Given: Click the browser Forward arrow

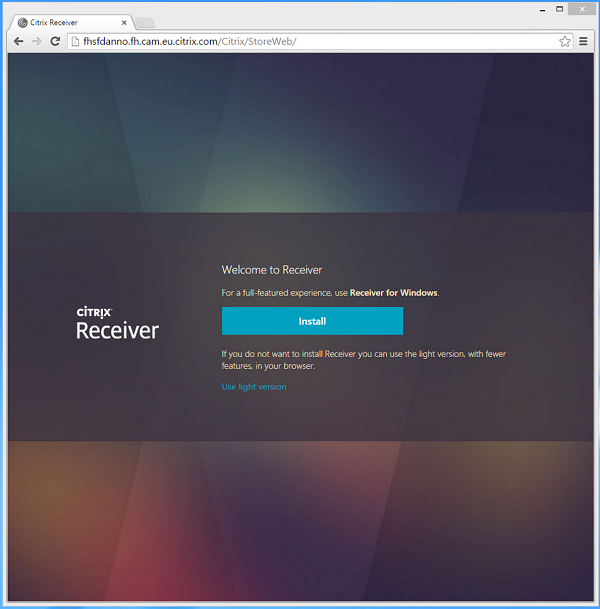Looking at the screenshot, I should [37, 41].
